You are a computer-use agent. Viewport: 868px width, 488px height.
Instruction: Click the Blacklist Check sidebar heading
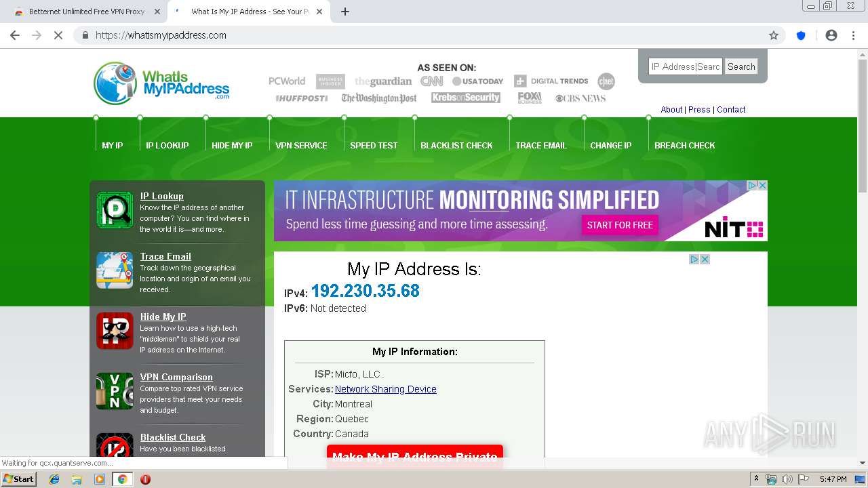[x=173, y=437]
